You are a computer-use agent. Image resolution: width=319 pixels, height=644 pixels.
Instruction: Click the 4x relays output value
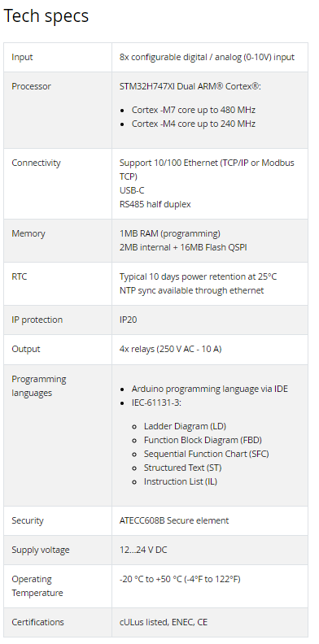tap(171, 349)
